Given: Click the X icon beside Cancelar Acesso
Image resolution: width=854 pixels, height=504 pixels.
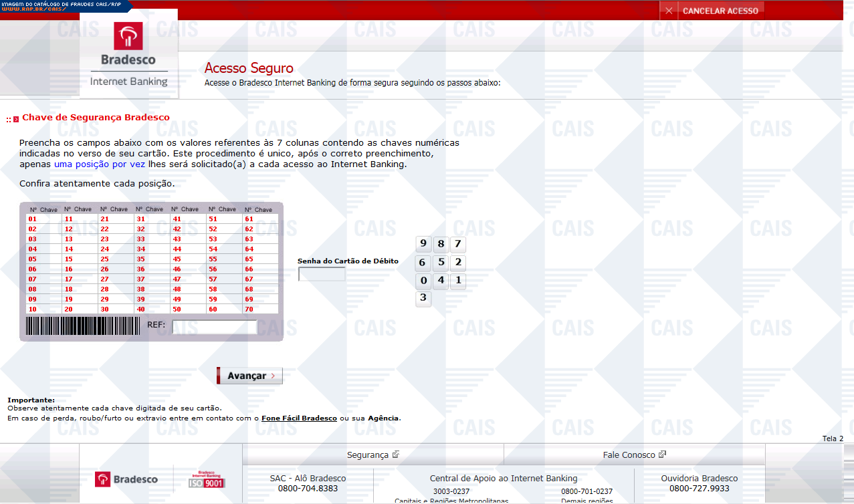Looking at the screenshot, I should [669, 11].
